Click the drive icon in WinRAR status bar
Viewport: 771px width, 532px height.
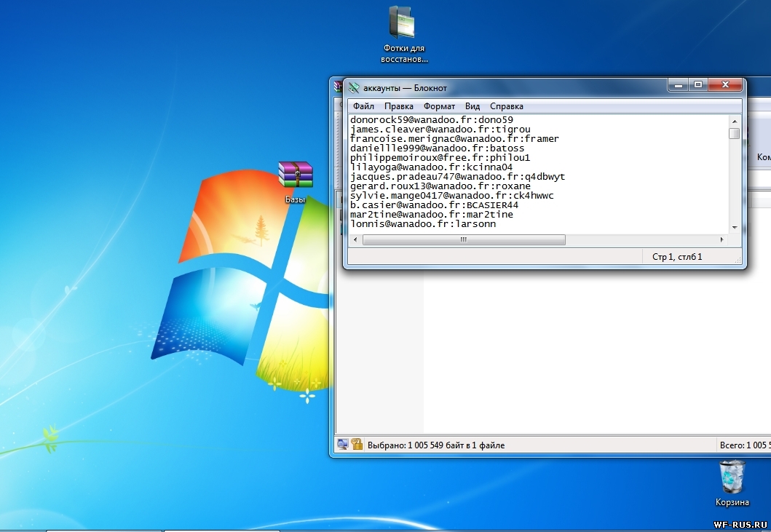coord(343,445)
